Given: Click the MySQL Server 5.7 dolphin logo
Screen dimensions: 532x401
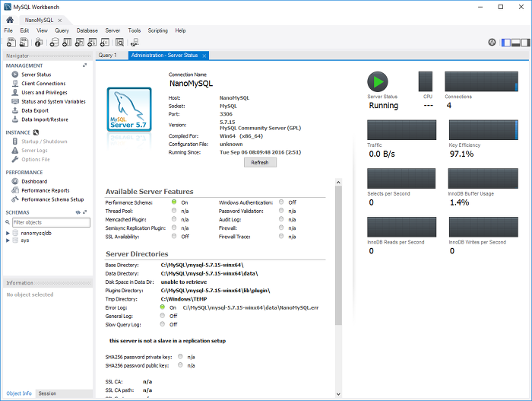Looking at the screenshot, I should tap(129, 110).
